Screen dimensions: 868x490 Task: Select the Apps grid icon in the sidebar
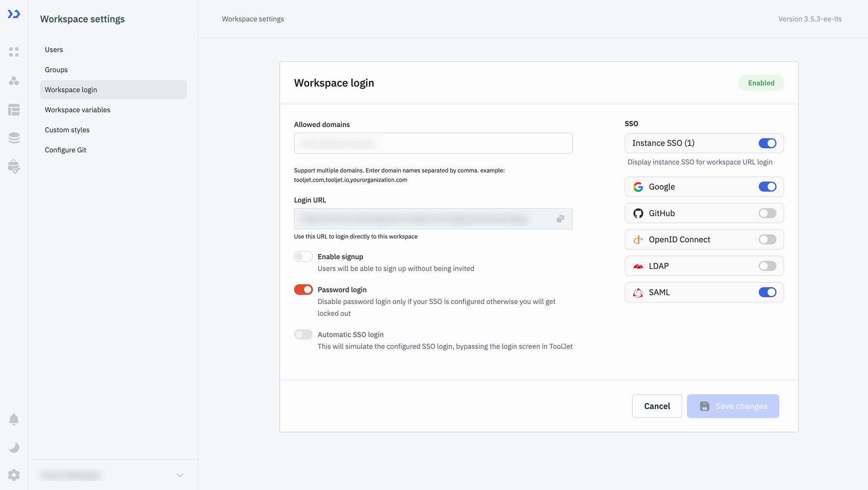14,52
